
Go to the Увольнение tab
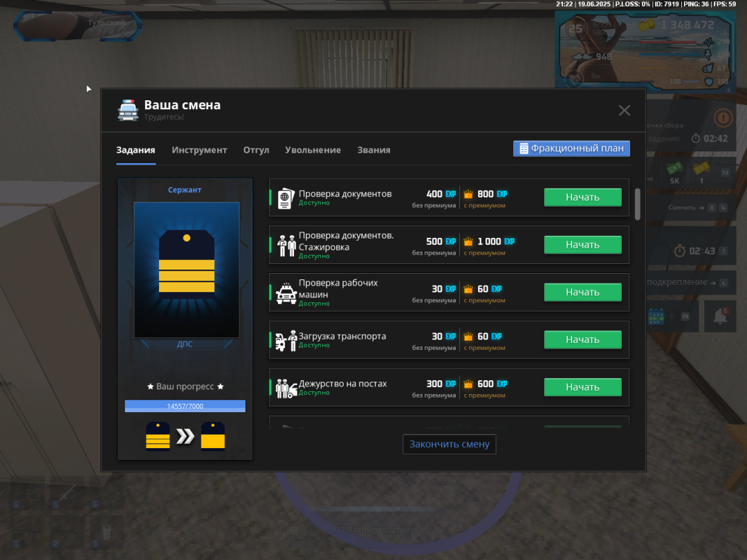(x=313, y=150)
